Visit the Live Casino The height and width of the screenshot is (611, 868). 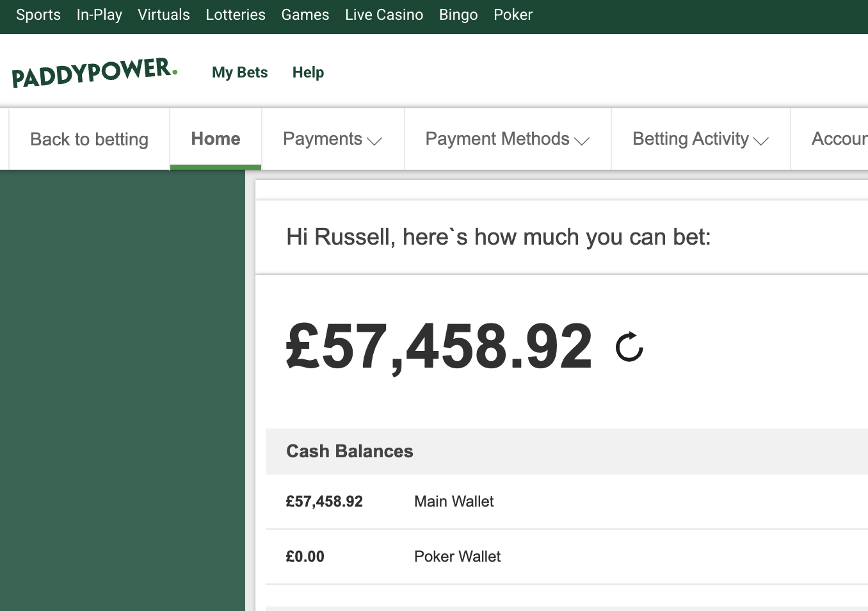click(384, 15)
